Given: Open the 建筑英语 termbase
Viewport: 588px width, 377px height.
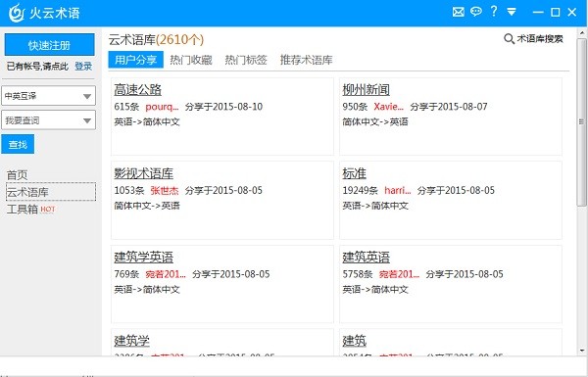Looking at the screenshot, I should point(366,257).
